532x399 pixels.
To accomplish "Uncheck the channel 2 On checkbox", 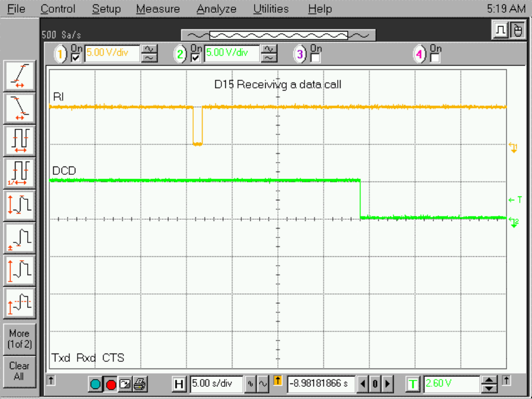I will click(x=195, y=58).
